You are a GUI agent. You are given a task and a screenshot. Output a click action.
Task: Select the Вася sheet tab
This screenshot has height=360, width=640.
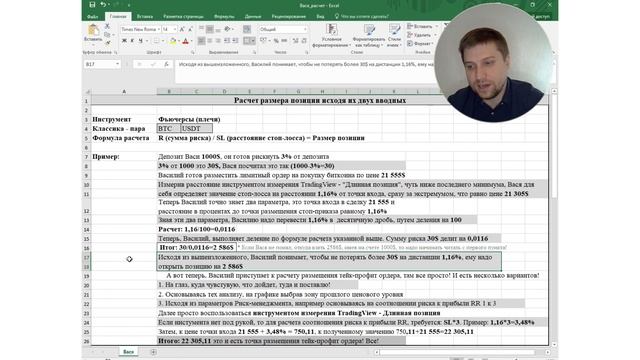pyautogui.click(x=128, y=352)
